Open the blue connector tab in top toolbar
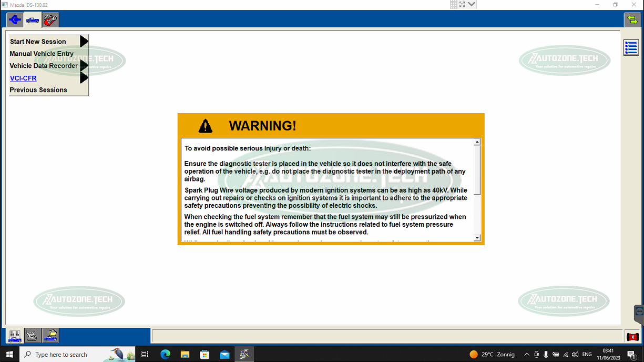The height and width of the screenshot is (362, 644). point(15,20)
